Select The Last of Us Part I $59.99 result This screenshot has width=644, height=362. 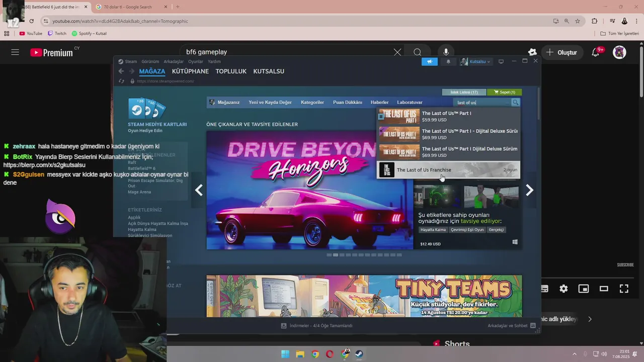pos(449,117)
